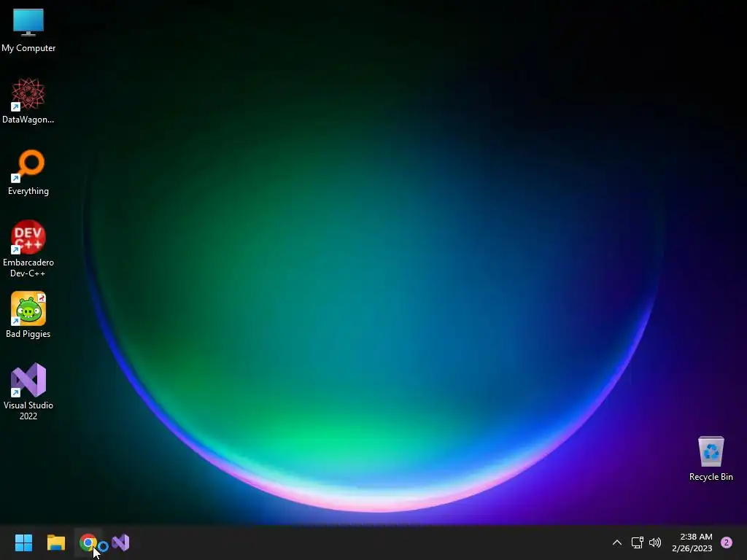Image resolution: width=747 pixels, height=560 pixels.
Task: Open Visual Studio from the taskbar
Action: pyautogui.click(x=120, y=542)
